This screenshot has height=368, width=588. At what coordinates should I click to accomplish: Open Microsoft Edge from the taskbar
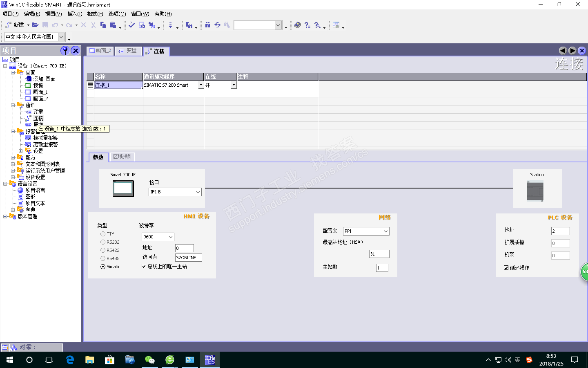(70, 360)
